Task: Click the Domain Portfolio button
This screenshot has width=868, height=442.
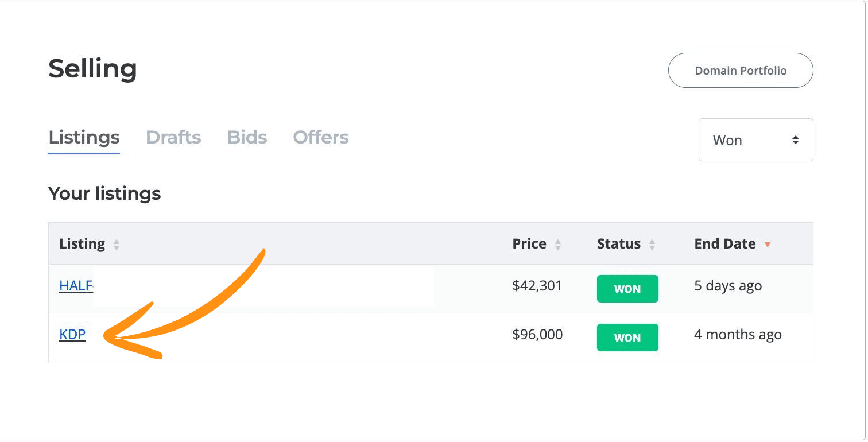Action: pos(741,71)
